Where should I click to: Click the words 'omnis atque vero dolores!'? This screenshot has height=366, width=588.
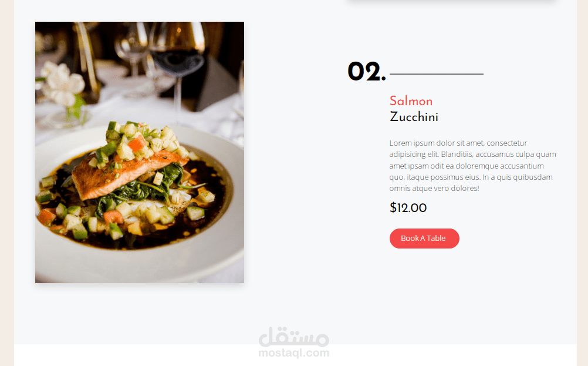(434, 189)
